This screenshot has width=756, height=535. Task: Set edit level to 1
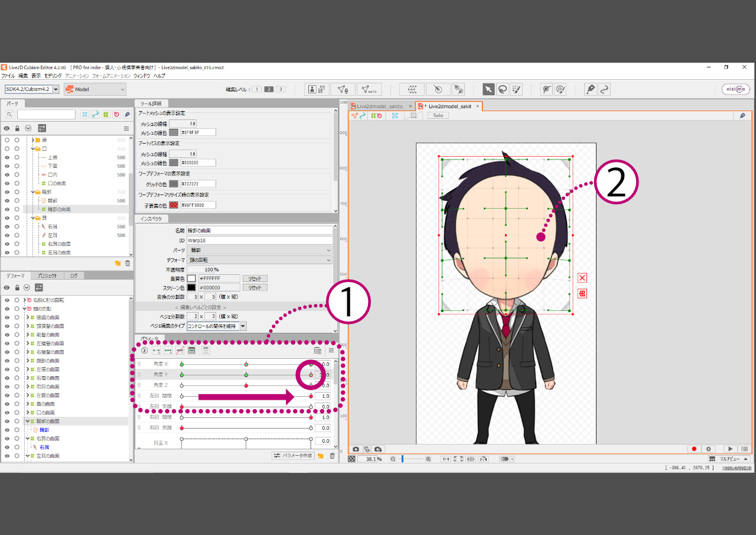point(257,89)
